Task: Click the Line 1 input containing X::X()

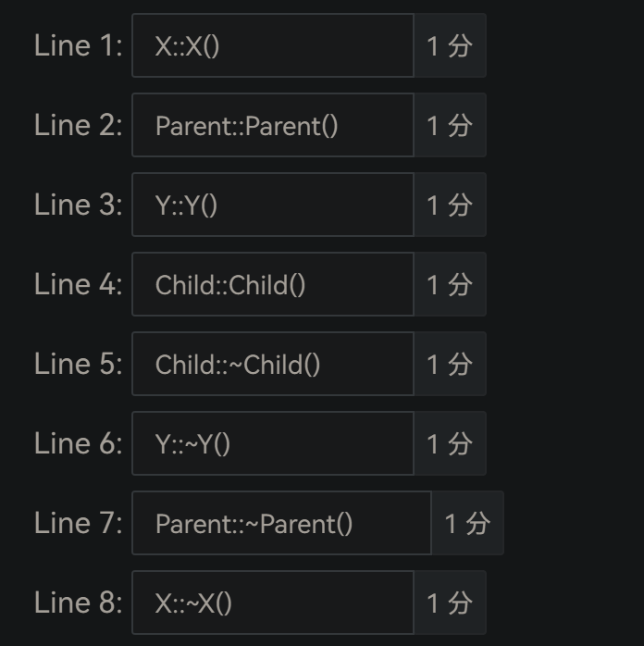Action: tap(273, 45)
